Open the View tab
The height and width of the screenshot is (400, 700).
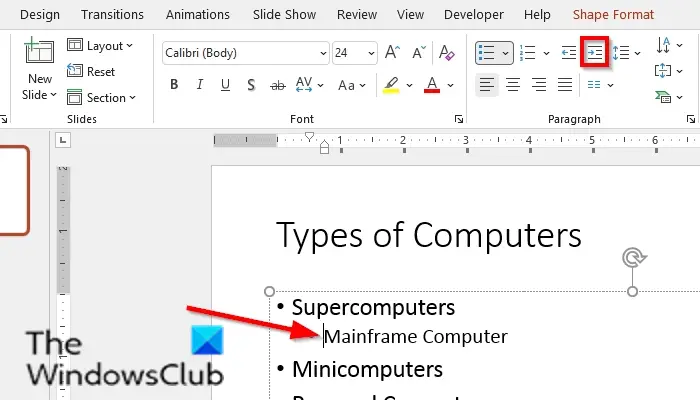click(410, 15)
